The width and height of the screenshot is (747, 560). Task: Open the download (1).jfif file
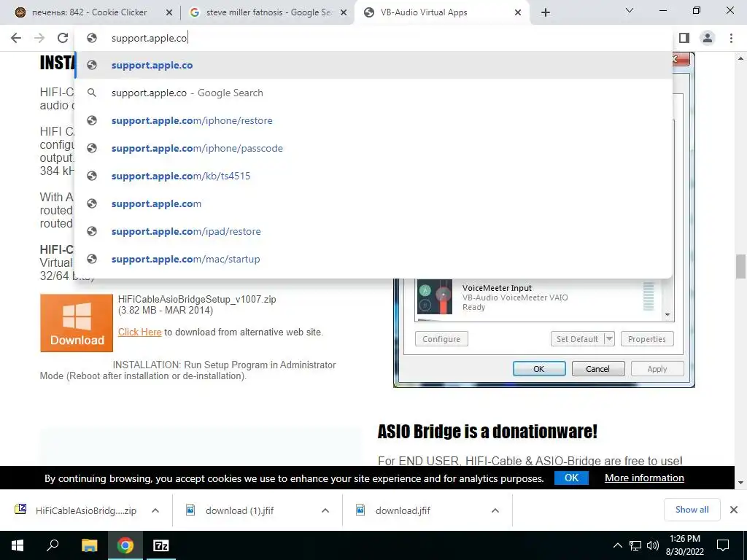(x=231, y=510)
